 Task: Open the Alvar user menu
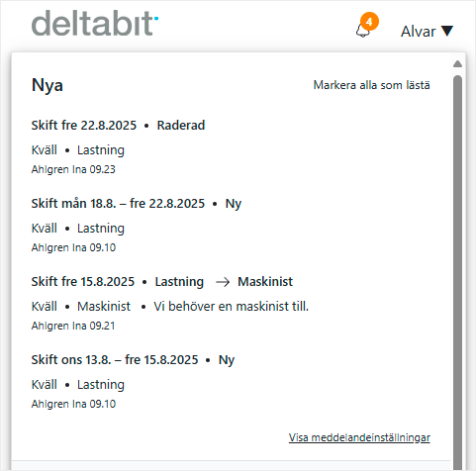[427, 32]
